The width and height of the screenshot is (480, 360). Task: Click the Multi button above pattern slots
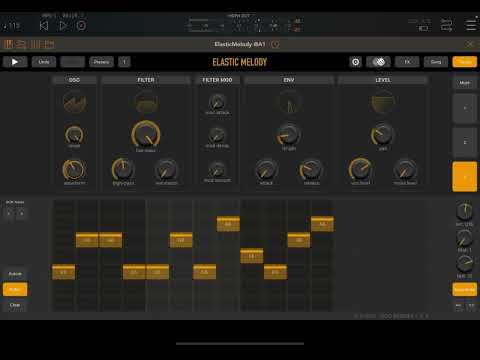coord(465,83)
